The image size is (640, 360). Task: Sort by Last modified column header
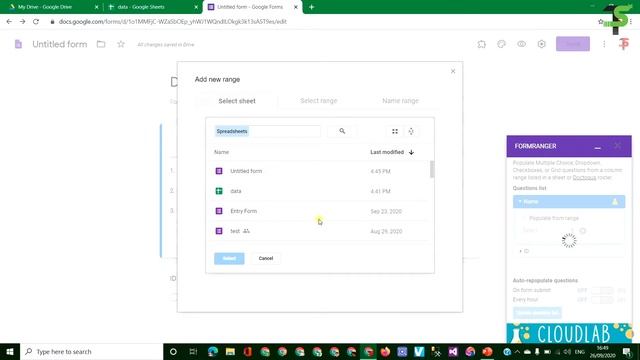(392, 152)
